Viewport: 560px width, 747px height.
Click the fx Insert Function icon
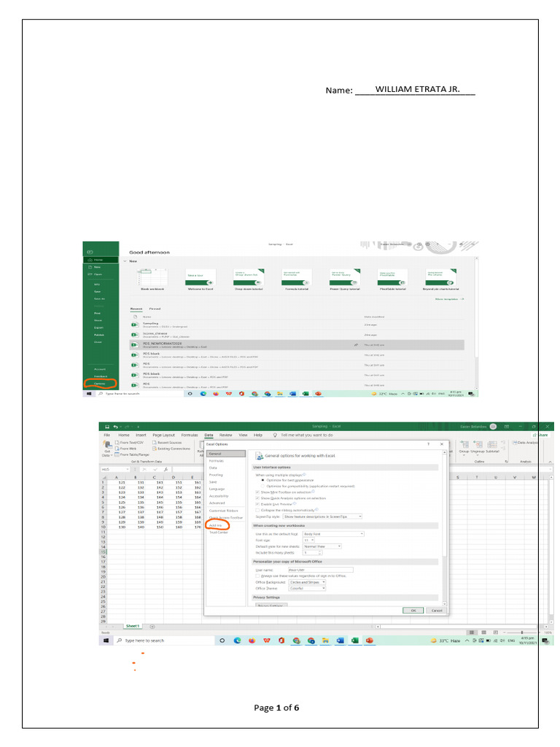click(x=166, y=469)
